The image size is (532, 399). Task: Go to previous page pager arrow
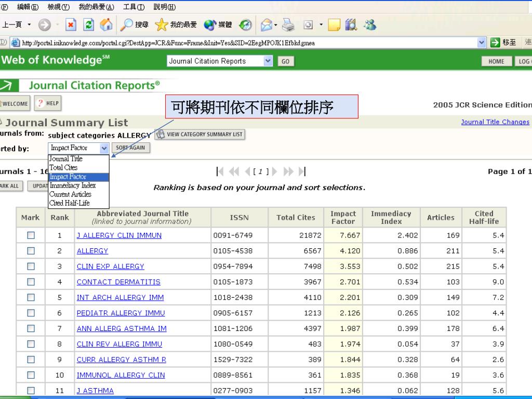tap(247, 171)
